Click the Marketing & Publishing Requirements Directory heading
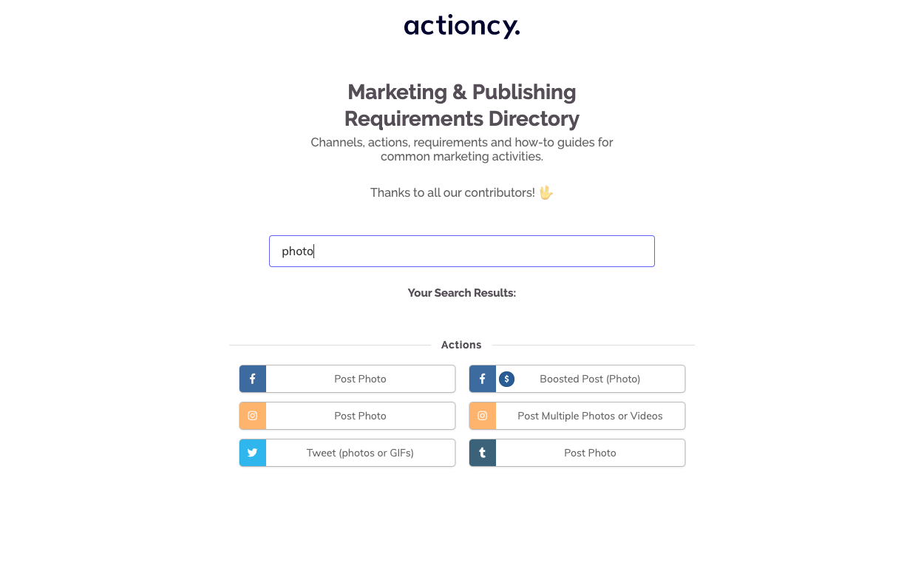Screen dimensions: 924x563 [x=461, y=105]
